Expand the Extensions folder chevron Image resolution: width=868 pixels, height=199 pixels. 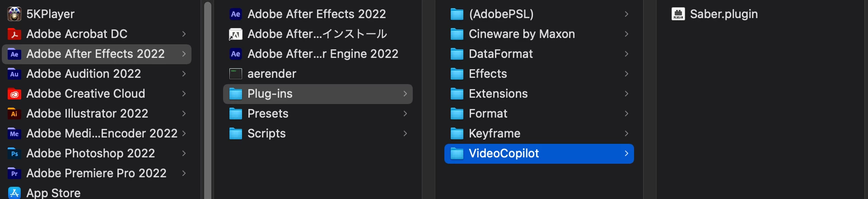click(626, 94)
